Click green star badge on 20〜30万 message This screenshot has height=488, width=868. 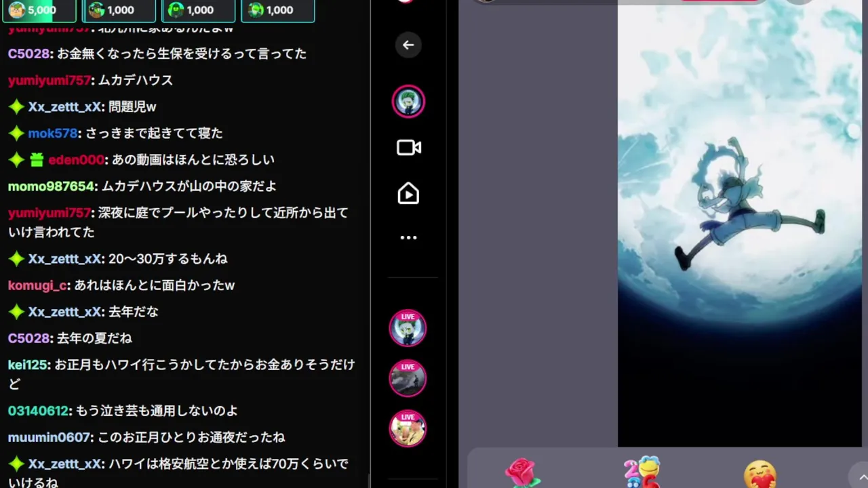click(x=16, y=259)
